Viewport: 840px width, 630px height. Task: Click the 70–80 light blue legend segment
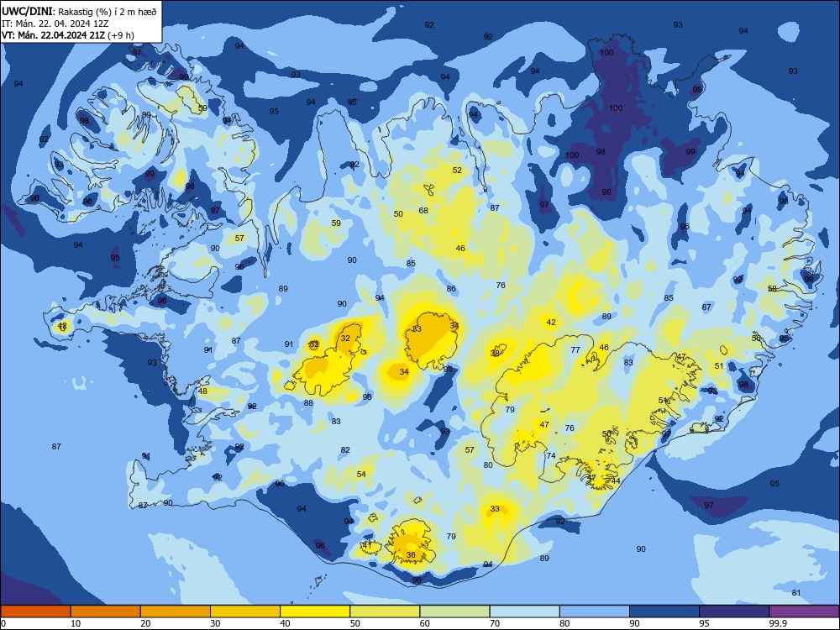click(524, 612)
